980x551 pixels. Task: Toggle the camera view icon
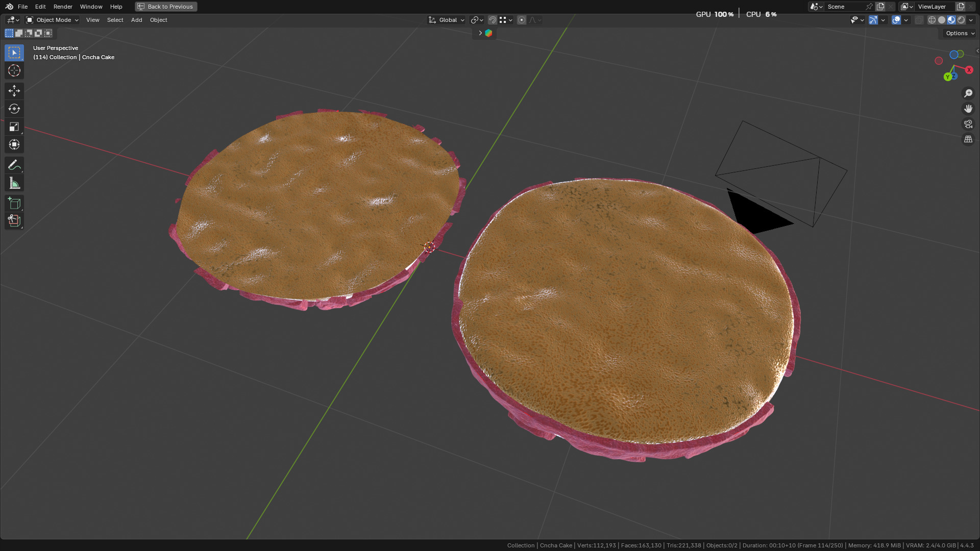click(x=968, y=124)
